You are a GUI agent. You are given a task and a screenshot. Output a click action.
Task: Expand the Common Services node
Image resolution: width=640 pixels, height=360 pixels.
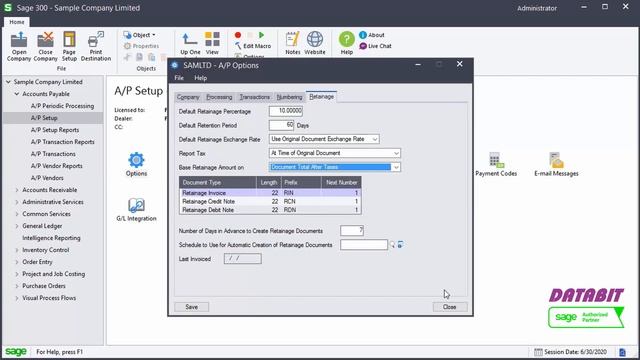17,214
